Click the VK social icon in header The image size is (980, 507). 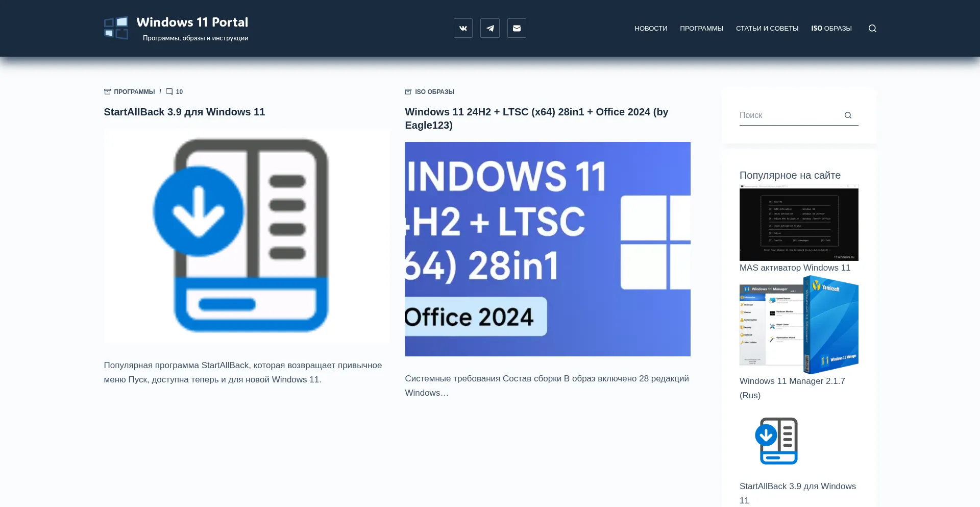tap(463, 28)
